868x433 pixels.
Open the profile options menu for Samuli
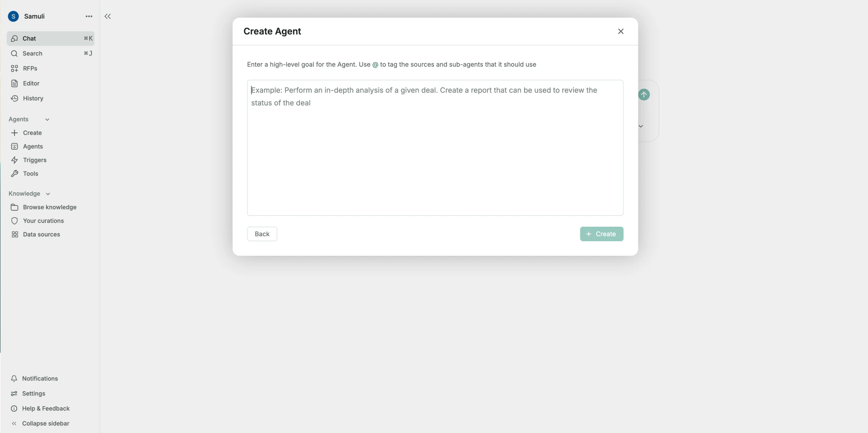(x=89, y=16)
